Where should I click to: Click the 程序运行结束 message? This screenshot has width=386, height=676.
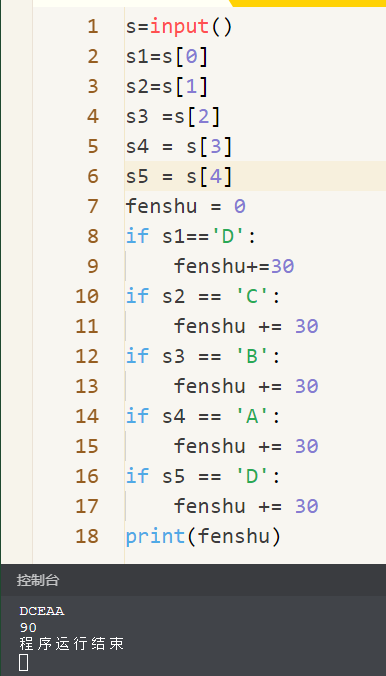click(x=72, y=644)
